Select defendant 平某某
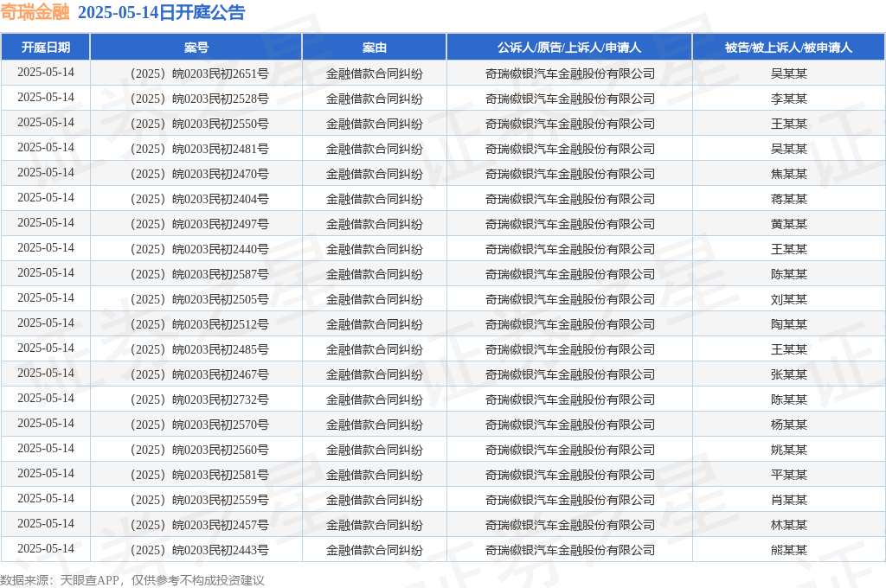 point(789,475)
